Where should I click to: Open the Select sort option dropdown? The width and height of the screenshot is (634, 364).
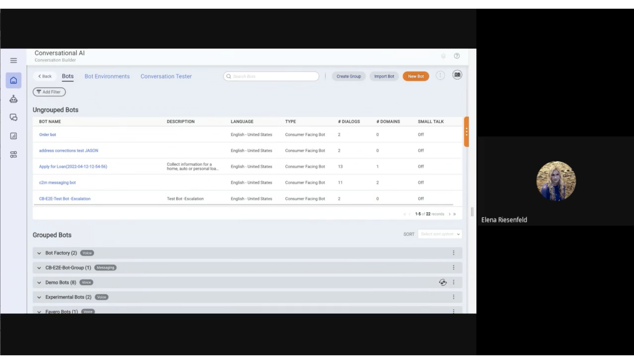tap(440, 234)
